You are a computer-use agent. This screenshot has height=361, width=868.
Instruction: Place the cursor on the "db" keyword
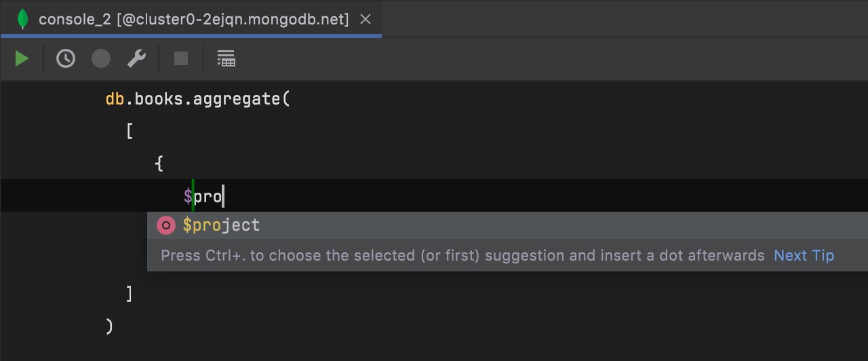(115, 99)
